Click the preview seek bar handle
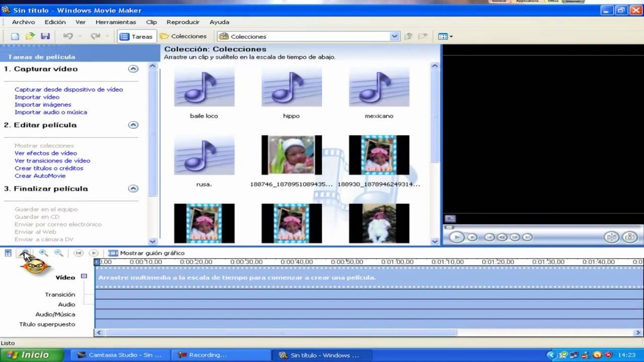 click(450, 227)
